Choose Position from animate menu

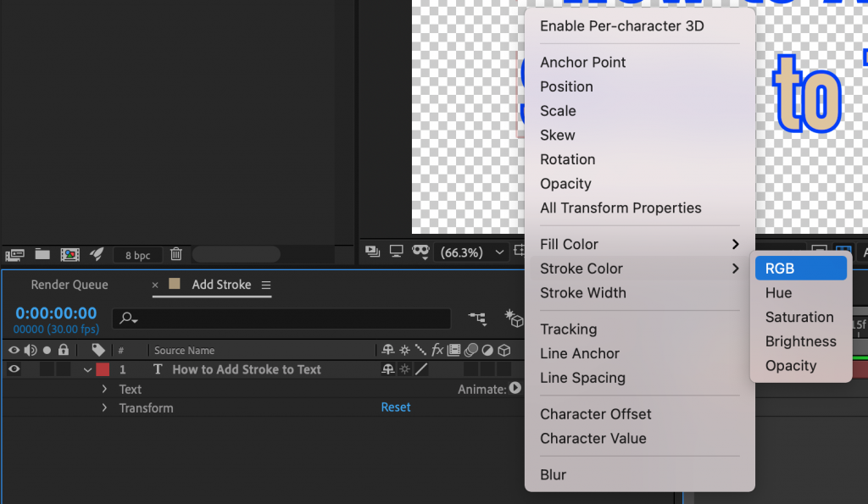coord(639,86)
